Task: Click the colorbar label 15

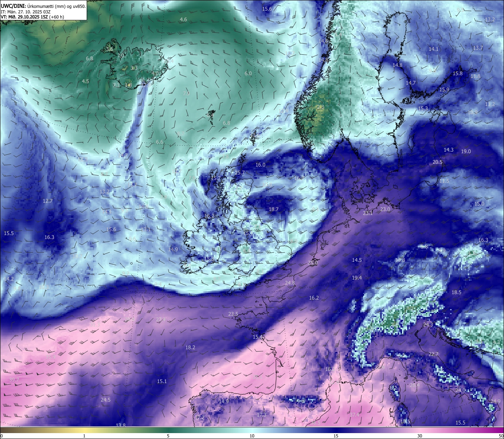Action: pos(336,436)
